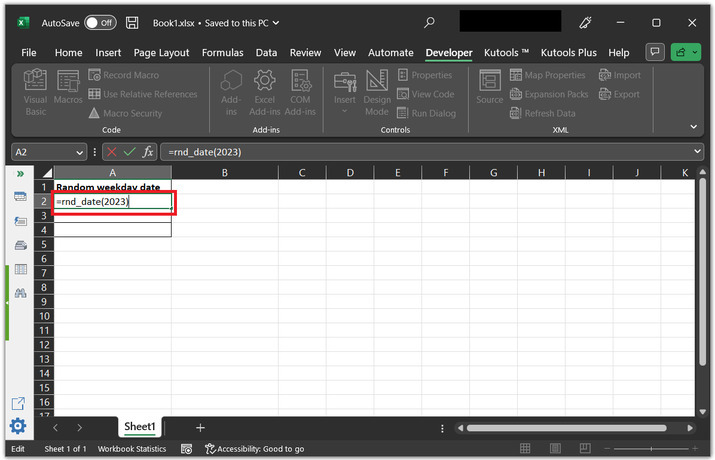Click Run Dialog
Image resolution: width=715 pixels, height=460 pixels.
click(427, 113)
